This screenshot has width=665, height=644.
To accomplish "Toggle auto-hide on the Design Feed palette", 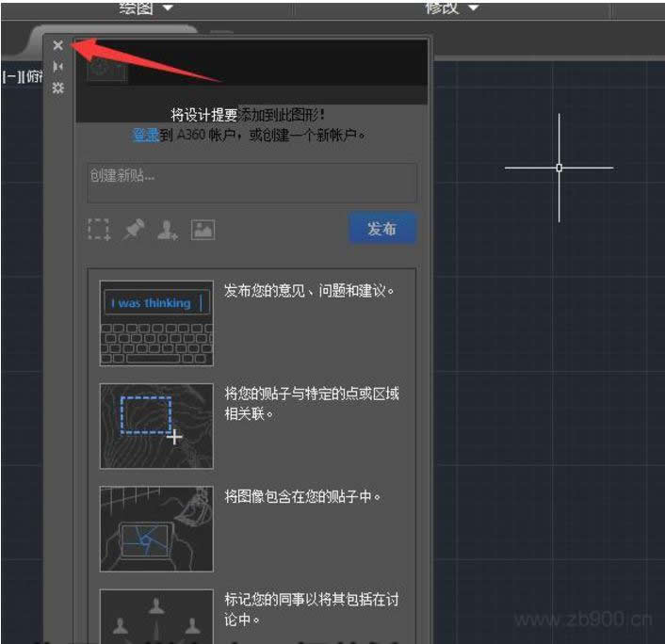I will [58, 67].
